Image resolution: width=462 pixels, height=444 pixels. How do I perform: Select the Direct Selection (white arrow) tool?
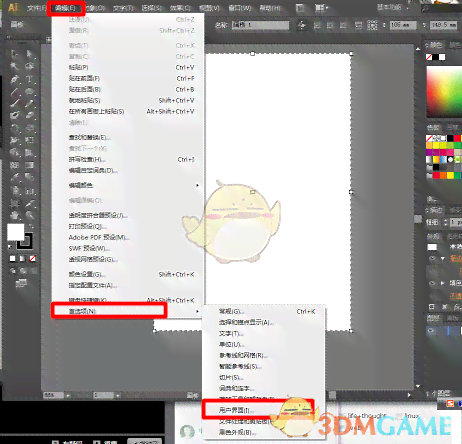coord(30,54)
